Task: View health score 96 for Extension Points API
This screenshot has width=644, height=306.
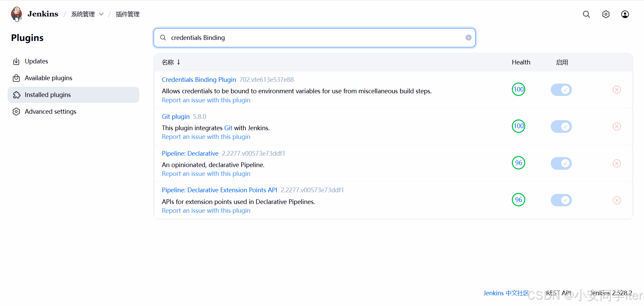Action: tap(519, 200)
